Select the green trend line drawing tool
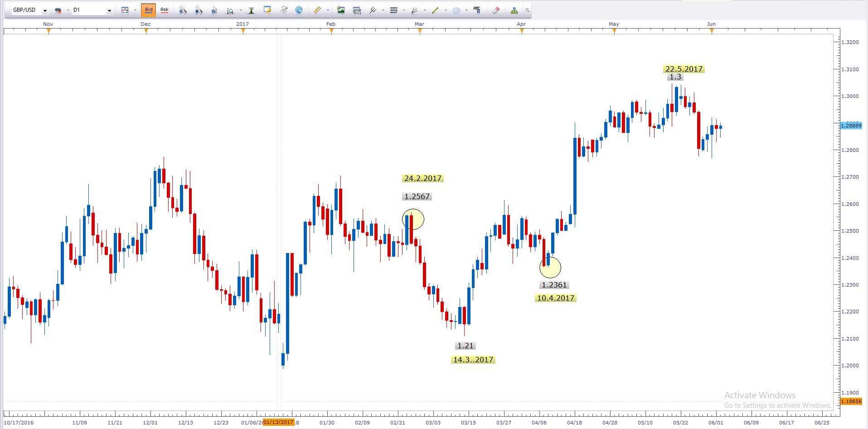 pos(435,10)
